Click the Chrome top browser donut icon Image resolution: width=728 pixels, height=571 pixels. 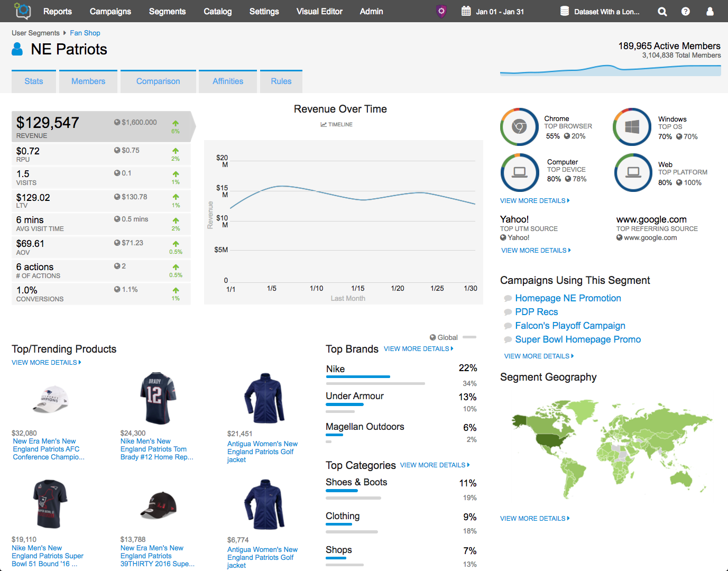point(519,127)
